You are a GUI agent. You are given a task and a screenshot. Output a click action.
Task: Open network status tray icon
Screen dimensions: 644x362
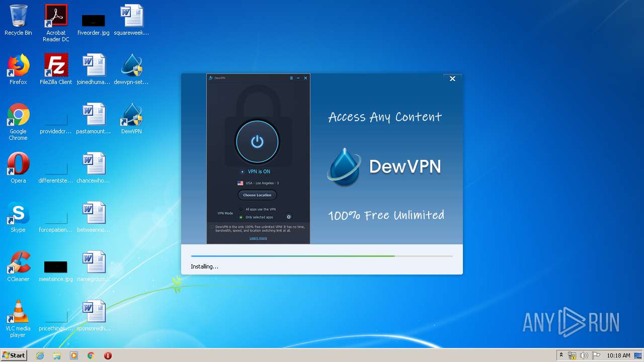pyautogui.click(x=572, y=355)
